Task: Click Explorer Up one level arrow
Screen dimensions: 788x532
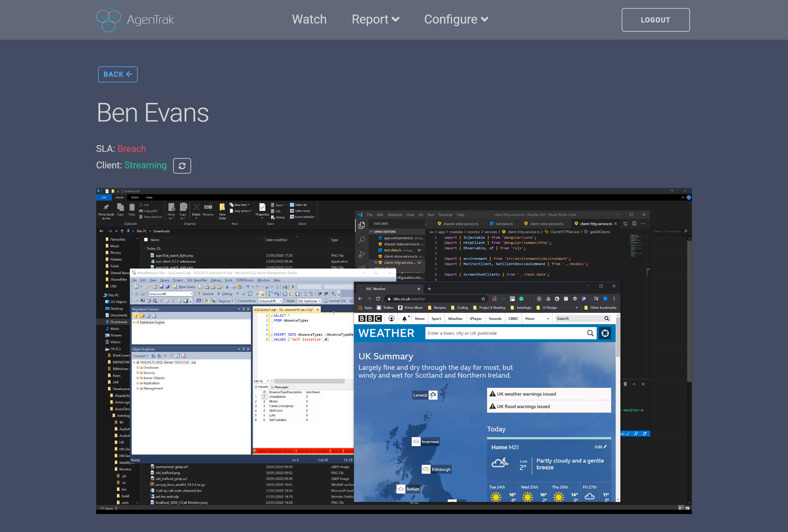Action: pyautogui.click(x=122, y=231)
